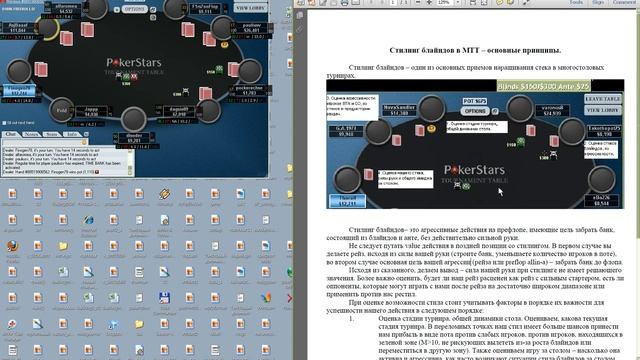Select first dealer message for Finogen78 in chat
The width and height of the screenshot is (640, 360).
[x=51, y=150]
